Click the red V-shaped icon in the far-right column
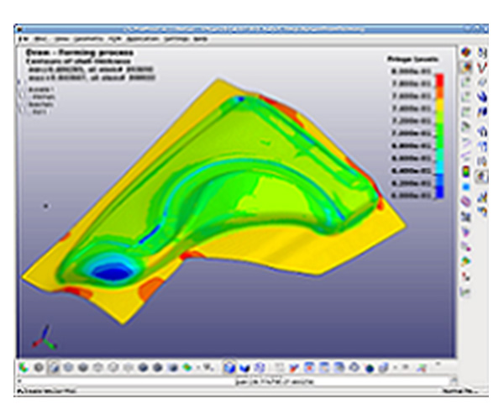Screen dimensions: 504x420 (x=482, y=67)
